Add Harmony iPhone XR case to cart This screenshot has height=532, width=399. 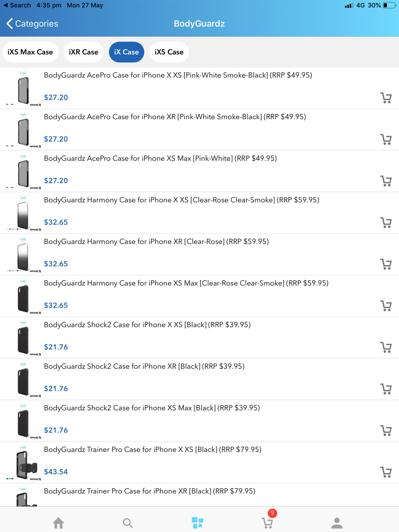[386, 264]
